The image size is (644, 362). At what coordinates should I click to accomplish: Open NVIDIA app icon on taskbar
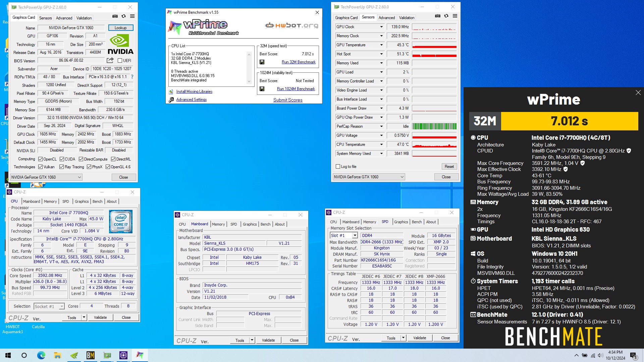[x=74, y=355]
